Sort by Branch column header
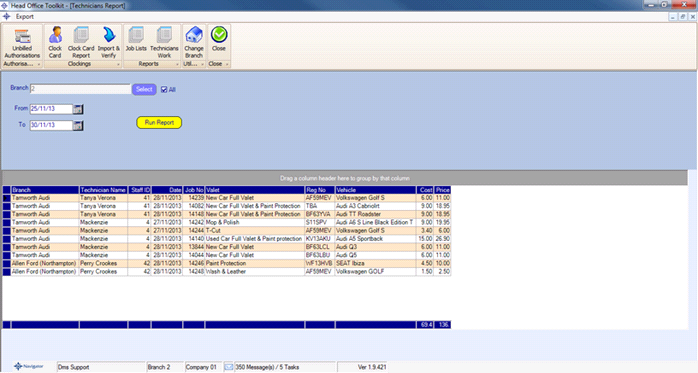The height and width of the screenshot is (373, 698). click(x=45, y=190)
